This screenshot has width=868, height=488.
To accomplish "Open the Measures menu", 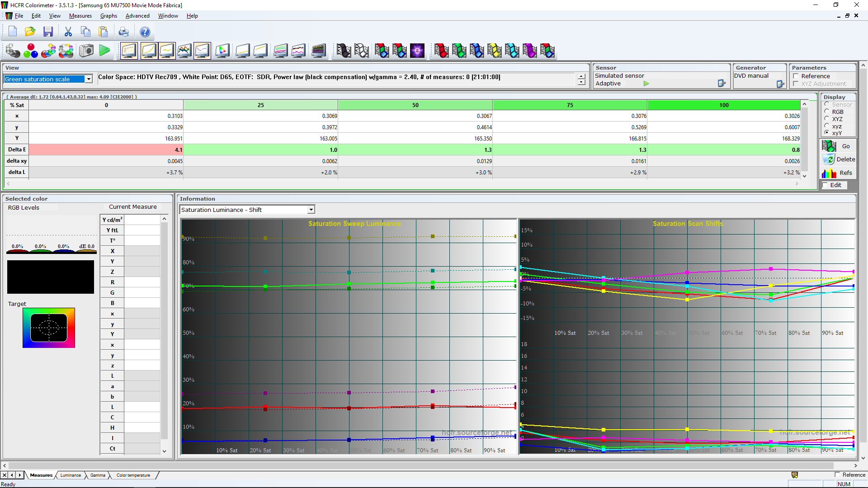I will point(80,16).
